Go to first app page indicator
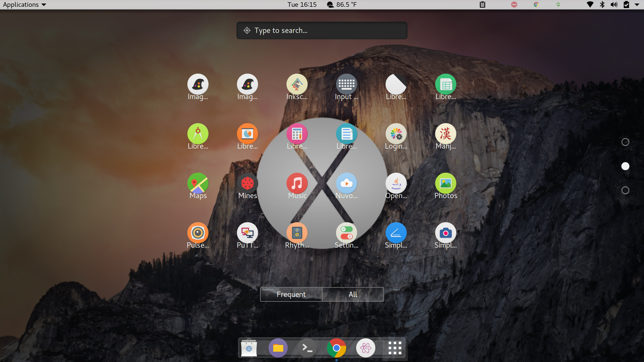 (625, 142)
